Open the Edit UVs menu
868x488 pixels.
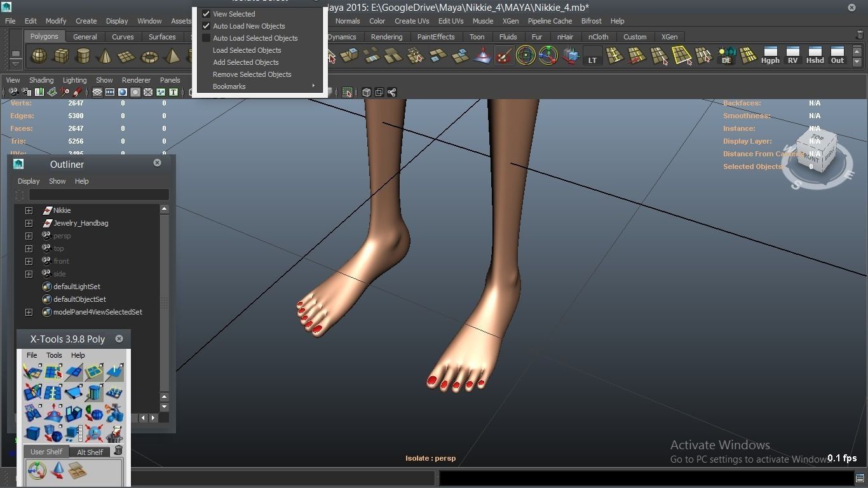click(x=451, y=21)
